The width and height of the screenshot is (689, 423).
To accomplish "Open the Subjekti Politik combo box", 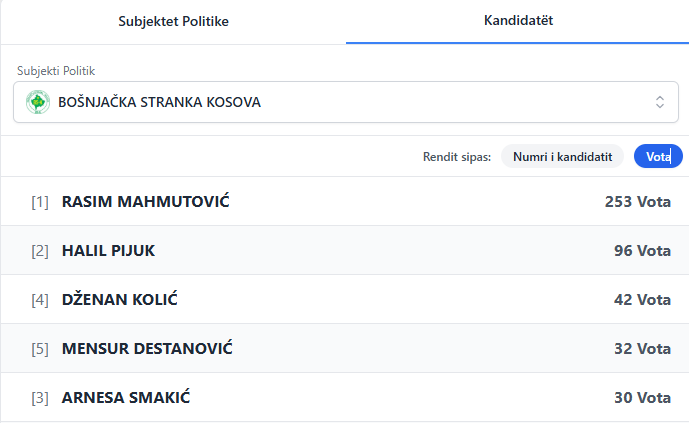I will [x=340, y=102].
